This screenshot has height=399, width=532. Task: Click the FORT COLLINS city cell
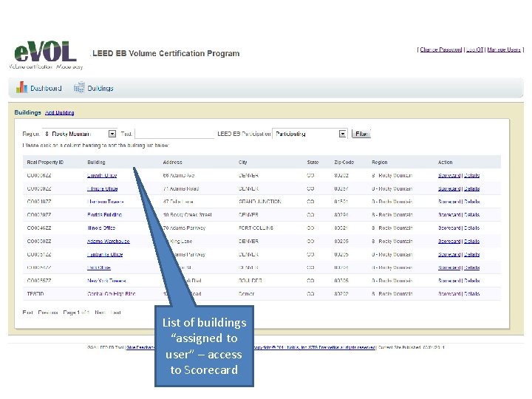pyautogui.click(x=256, y=228)
